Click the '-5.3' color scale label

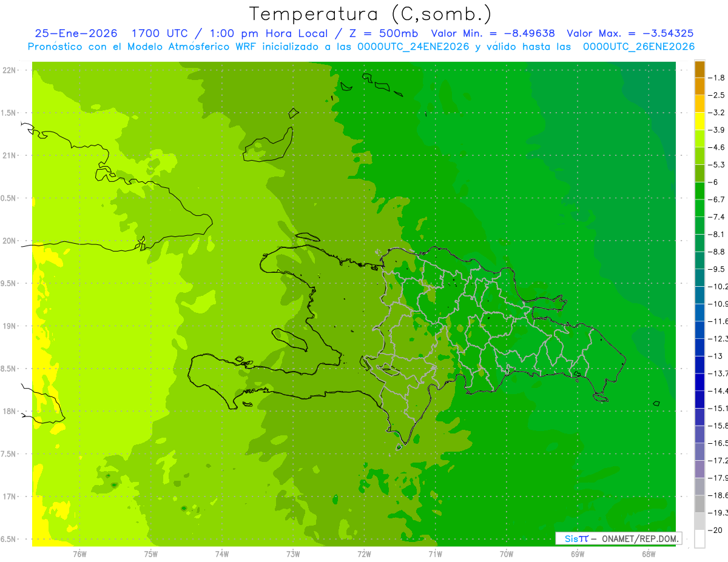[x=717, y=164]
